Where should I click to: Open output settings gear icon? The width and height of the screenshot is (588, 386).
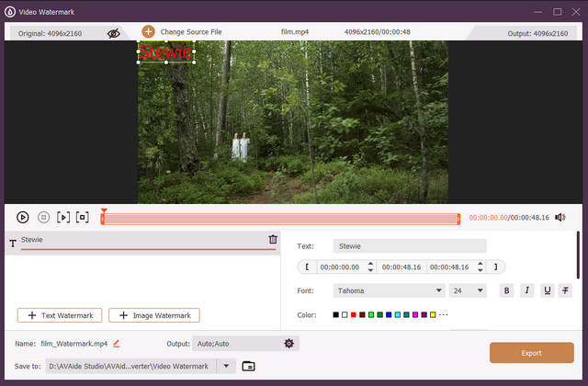click(x=288, y=344)
